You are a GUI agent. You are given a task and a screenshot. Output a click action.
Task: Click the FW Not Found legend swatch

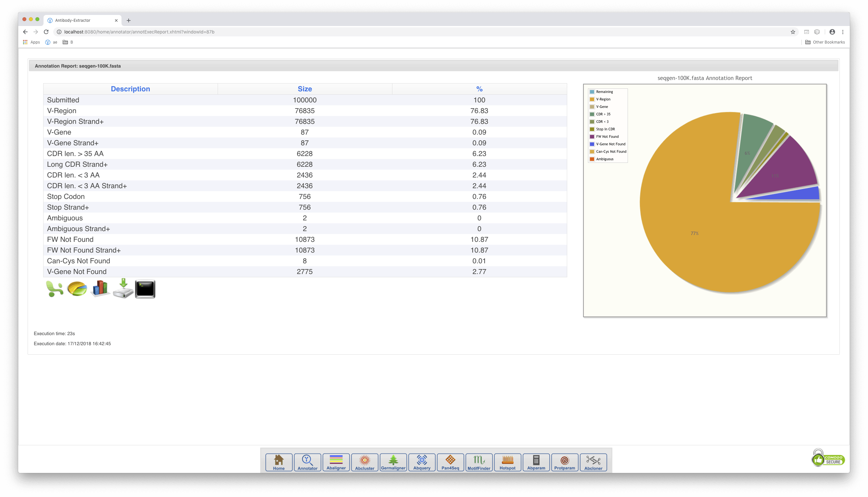point(592,137)
